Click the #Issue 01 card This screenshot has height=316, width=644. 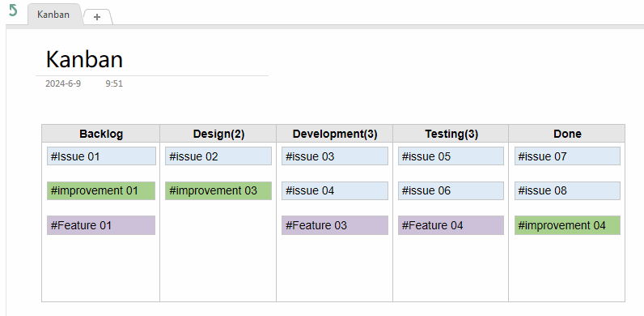coord(101,156)
